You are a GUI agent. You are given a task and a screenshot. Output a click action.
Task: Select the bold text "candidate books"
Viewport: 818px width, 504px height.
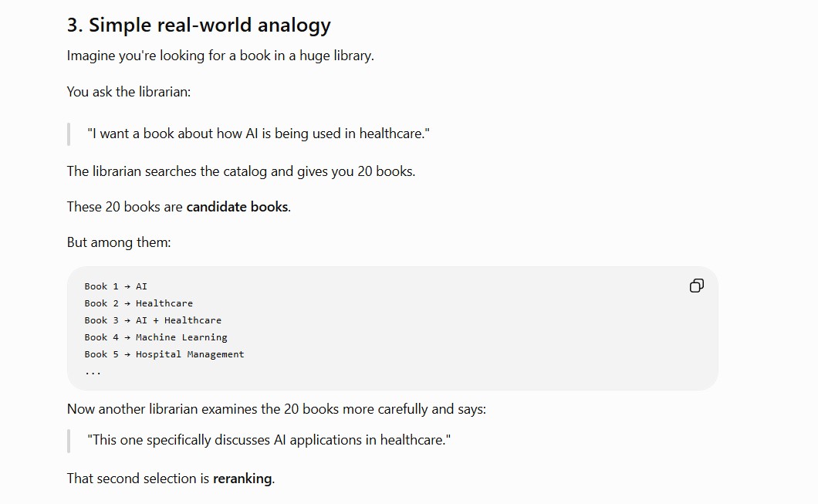(x=237, y=207)
